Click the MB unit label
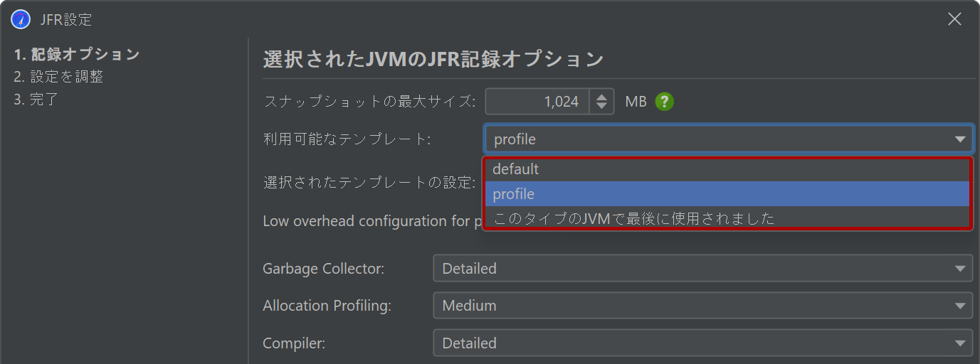The height and width of the screenshot is (364, 980). (636, 102)
